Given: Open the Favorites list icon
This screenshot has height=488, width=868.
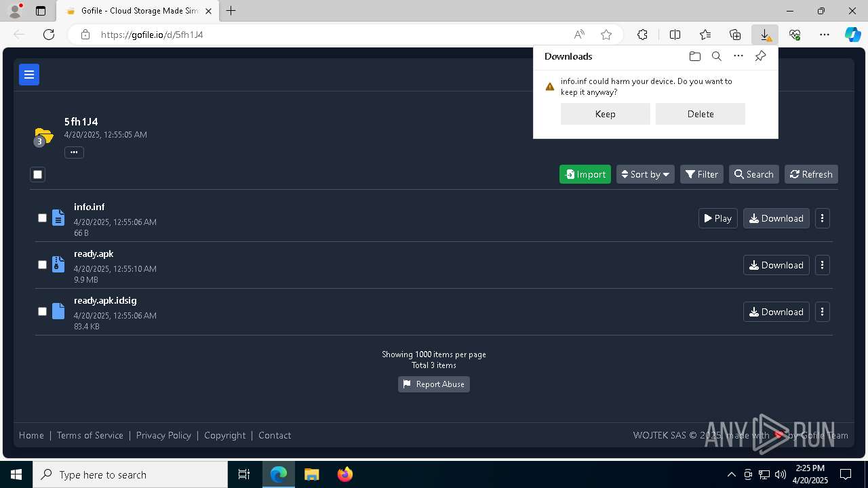Looking at the screenshot, I should (x=705, y=35).
